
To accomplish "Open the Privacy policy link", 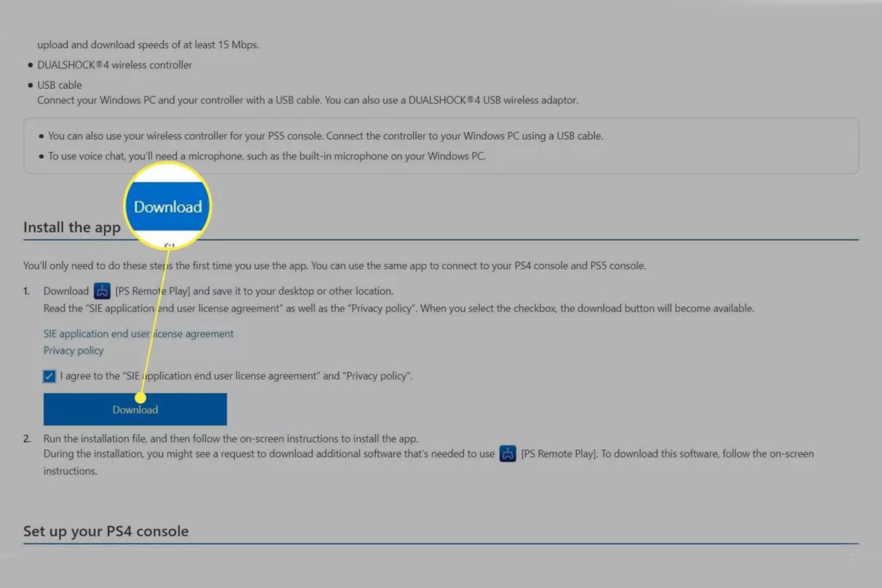I will pos(73,350).
